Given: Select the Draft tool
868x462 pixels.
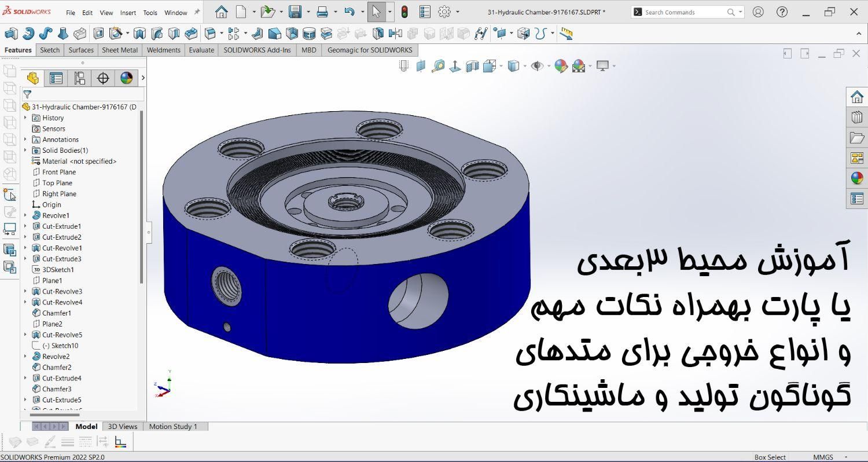Looking at the screenshot, I should (275, 34).
